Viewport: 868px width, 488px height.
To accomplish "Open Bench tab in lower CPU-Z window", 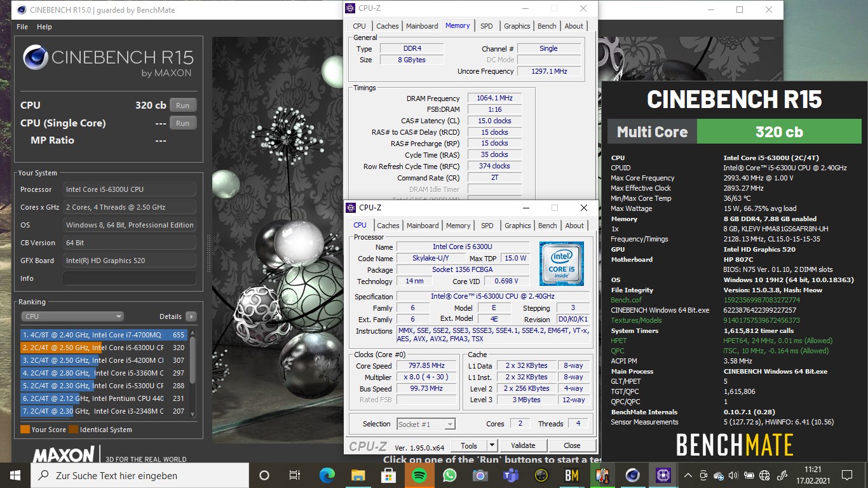I will [x=547, y=226].
